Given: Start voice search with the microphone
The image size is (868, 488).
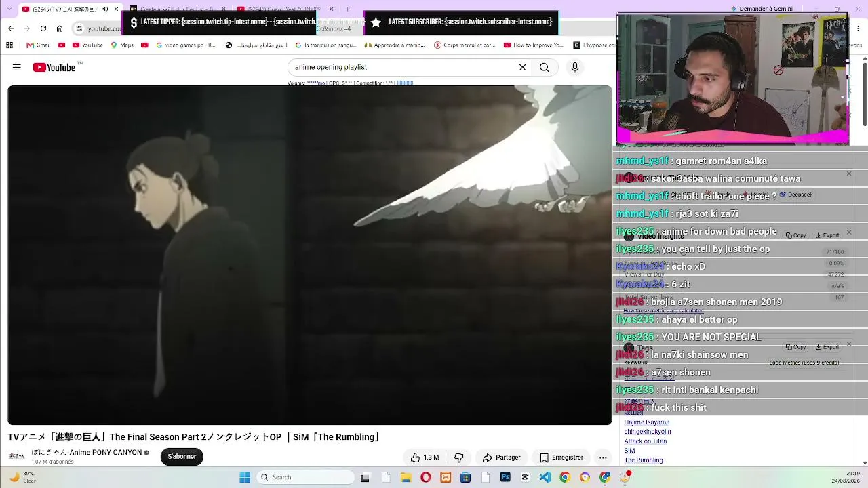Looking at the screenshot, I should (x=575, y=67).
